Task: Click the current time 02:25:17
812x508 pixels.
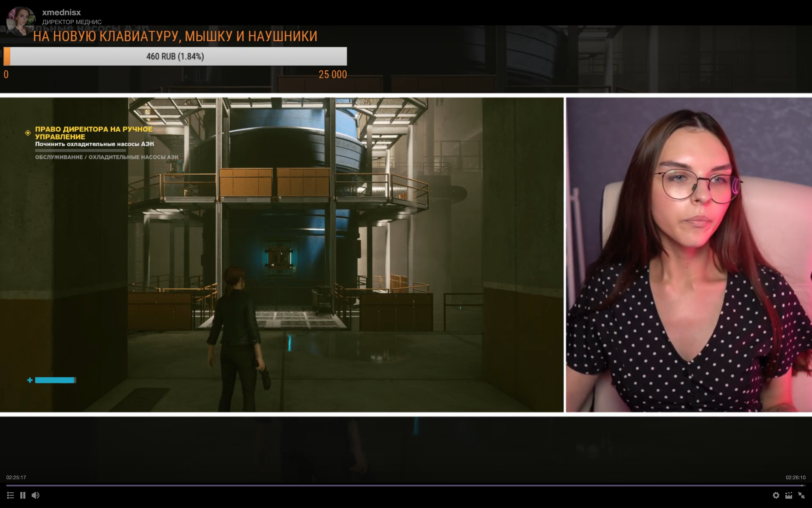Action: (x=16, y=478)
